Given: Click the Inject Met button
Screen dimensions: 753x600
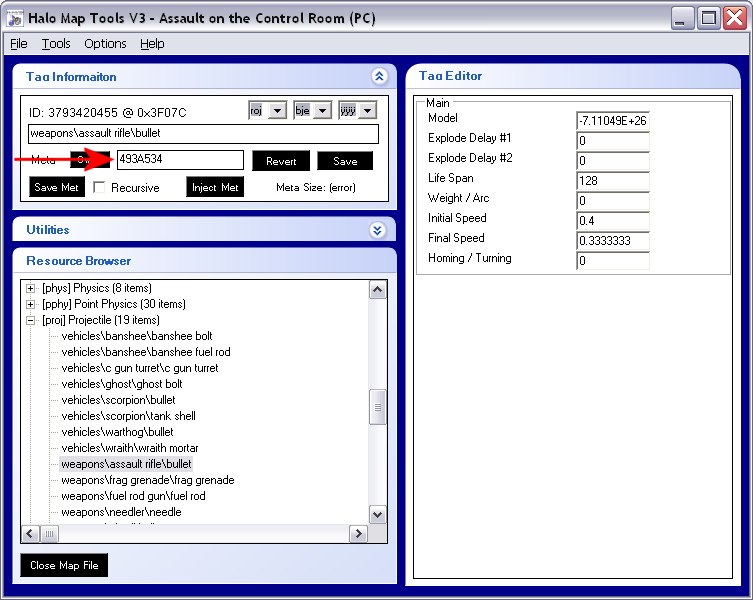Looking at the screenshot, I should click(215, 187).
